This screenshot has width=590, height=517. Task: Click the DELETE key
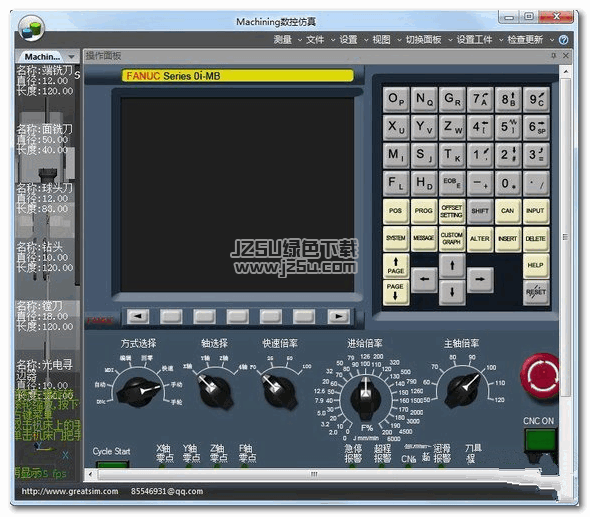point(536,239)
